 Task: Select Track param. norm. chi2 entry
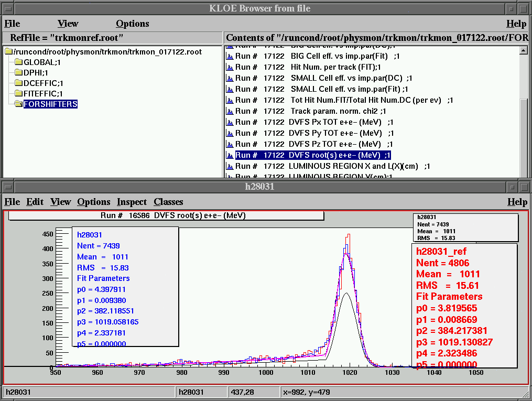[311, 111]
